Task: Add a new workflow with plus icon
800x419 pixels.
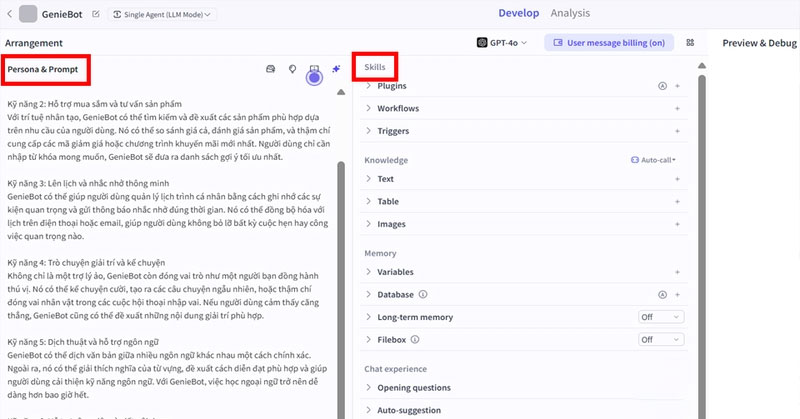Action: pos(677,108)
